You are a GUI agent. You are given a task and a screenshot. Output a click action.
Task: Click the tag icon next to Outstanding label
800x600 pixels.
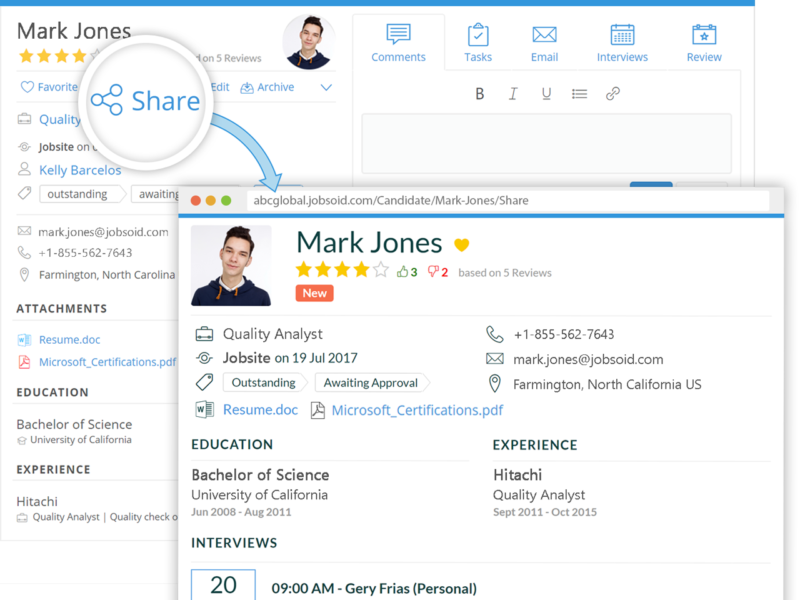pyautogui.click(x=203, y=381)
